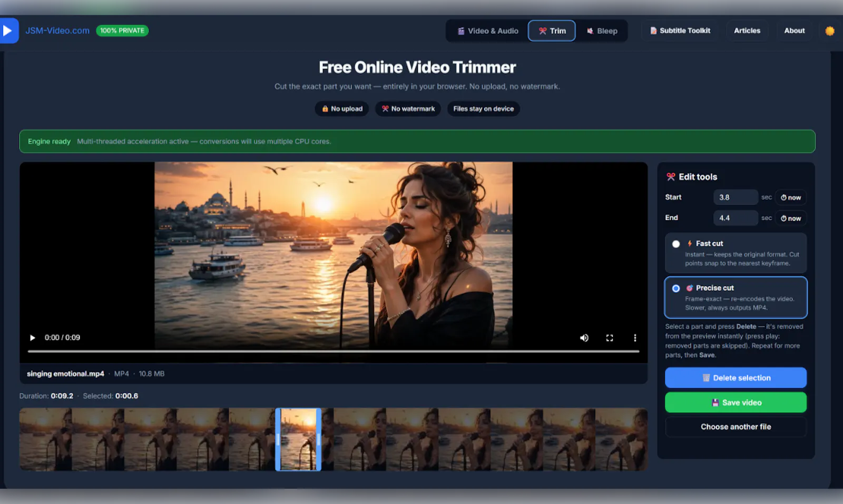The height and width of the screenshot is (504, 843).
Task: Enter fullscreen on the video player
Action: click(610, 338)
